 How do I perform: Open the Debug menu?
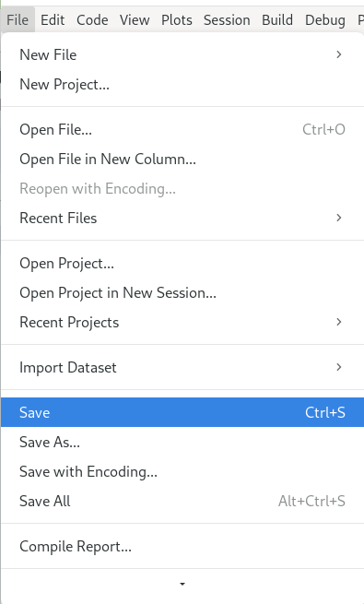325,19
